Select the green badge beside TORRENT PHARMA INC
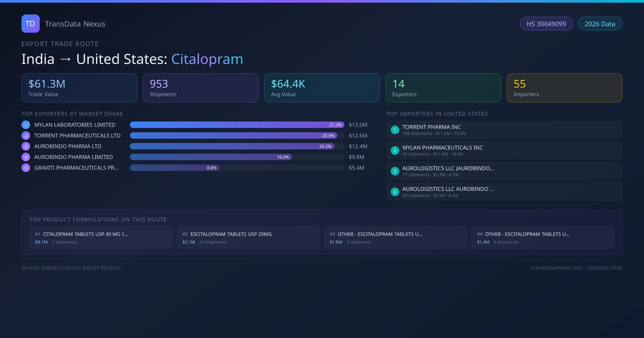This screenshot has height=338, width=644. click(x=395, y=130)
